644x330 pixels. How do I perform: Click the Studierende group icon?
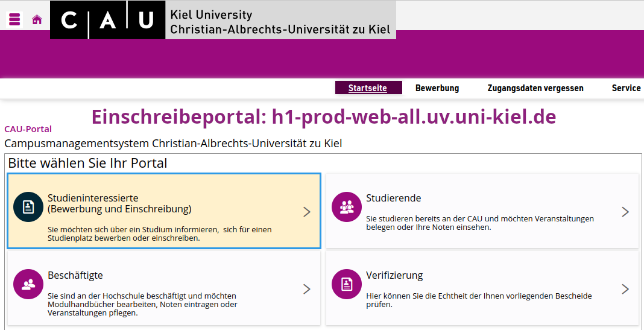point(347,207)
